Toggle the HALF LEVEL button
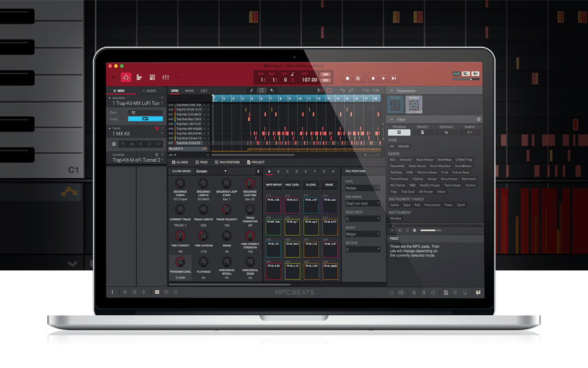 pyautogui.click(x=292, y=185)
